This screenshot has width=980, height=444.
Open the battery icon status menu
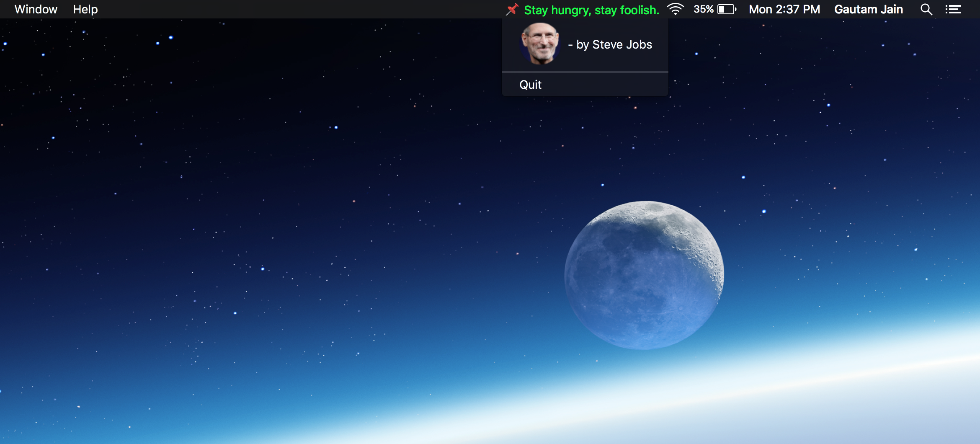point(727,9)
